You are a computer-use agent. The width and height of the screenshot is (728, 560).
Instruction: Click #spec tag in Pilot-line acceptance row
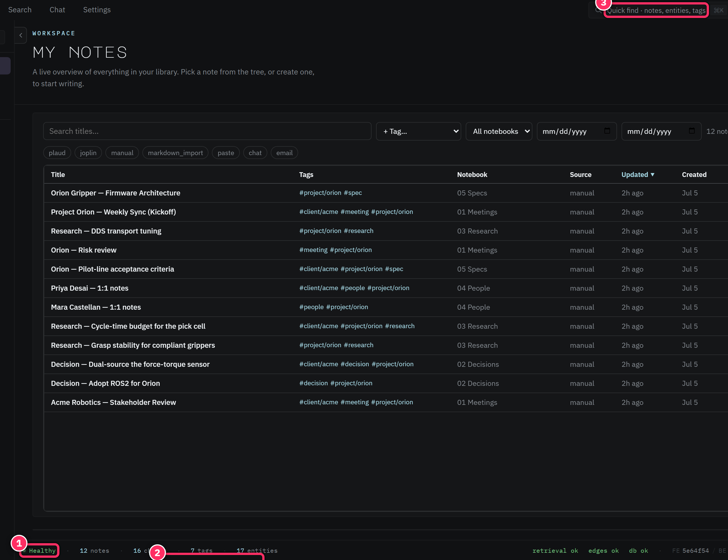(394, 269)
